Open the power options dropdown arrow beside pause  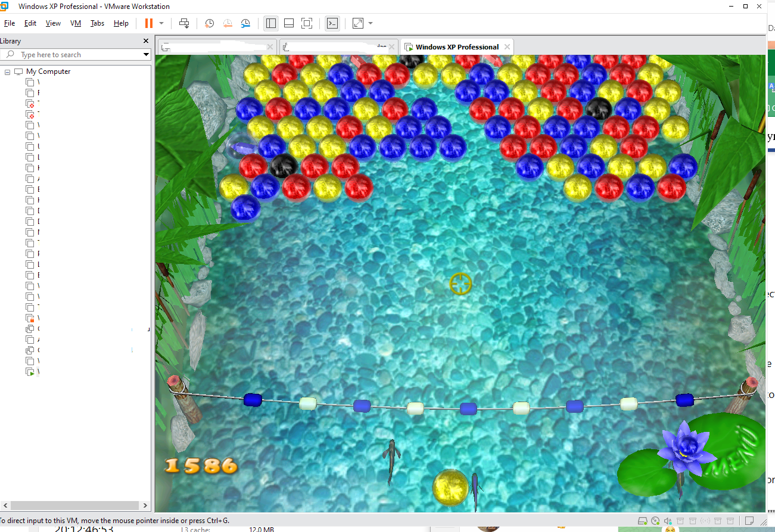point(161,23)
